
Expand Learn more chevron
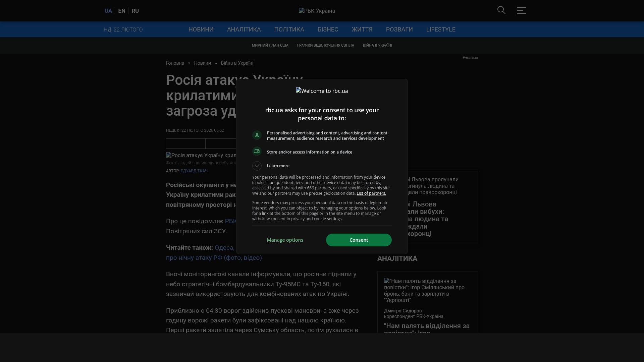(257, 166)
